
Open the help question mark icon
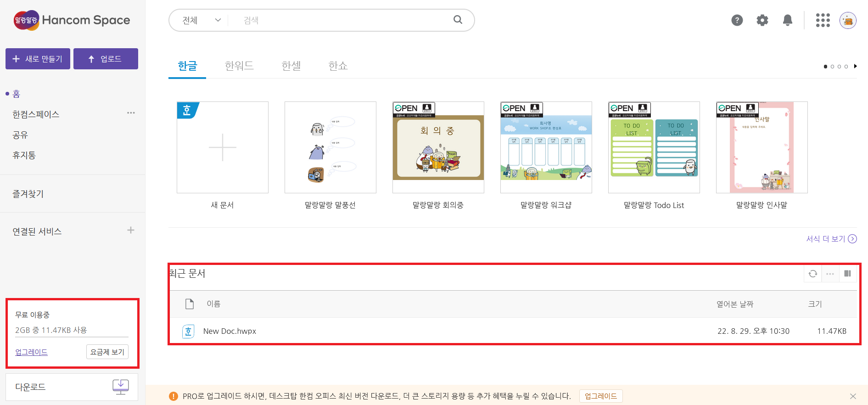pos(737,20)
